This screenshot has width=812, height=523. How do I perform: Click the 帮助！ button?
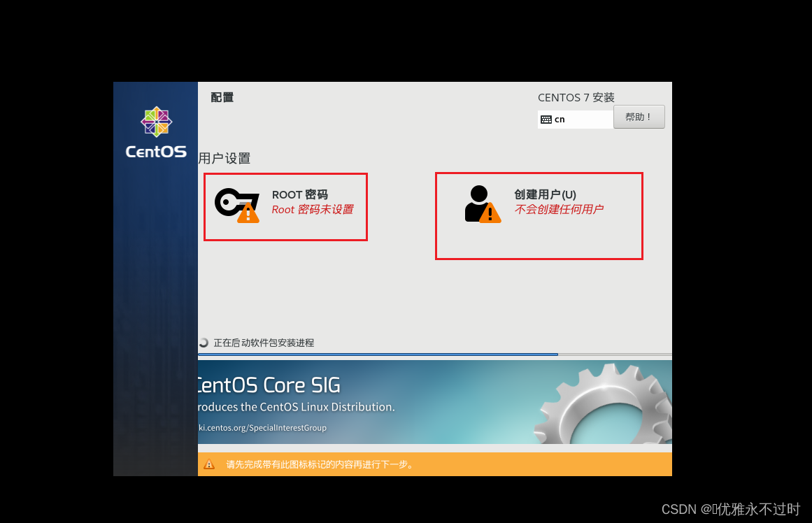click(639, 117)
